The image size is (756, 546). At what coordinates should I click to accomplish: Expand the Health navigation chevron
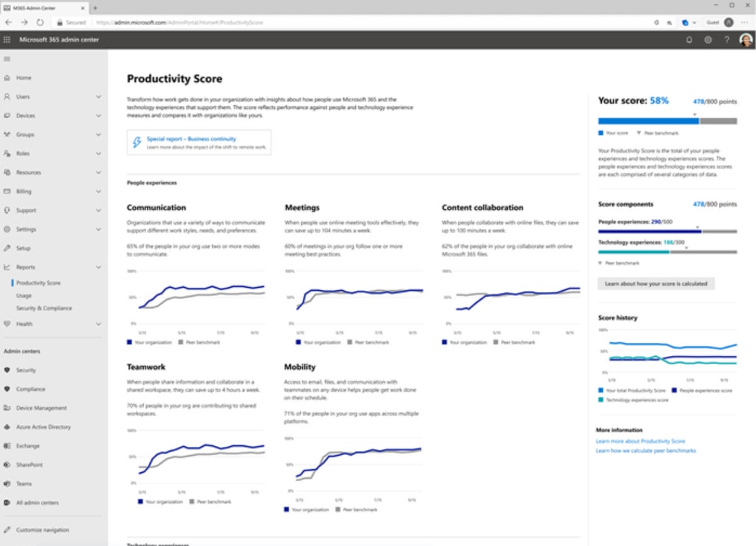click(x=98, y=324)
